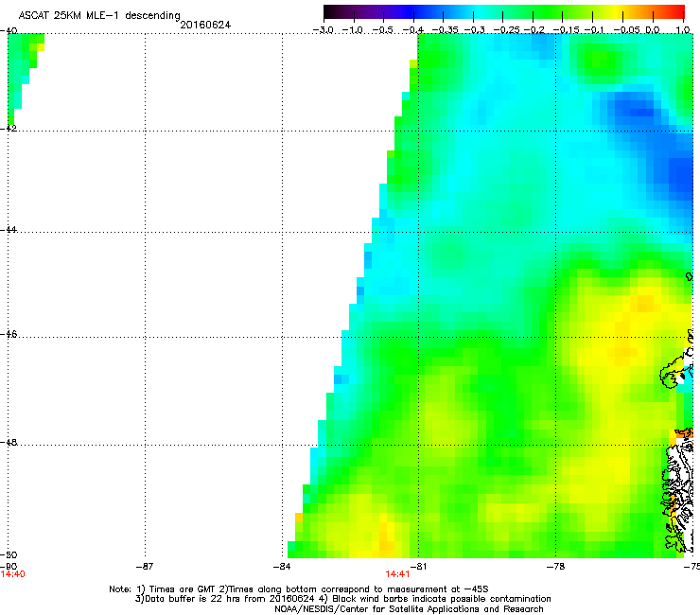The height and width of the screenshot is (615, 700).
Task: Click the -0.5 colorbar tick label
Action: [x=383, y=30]
